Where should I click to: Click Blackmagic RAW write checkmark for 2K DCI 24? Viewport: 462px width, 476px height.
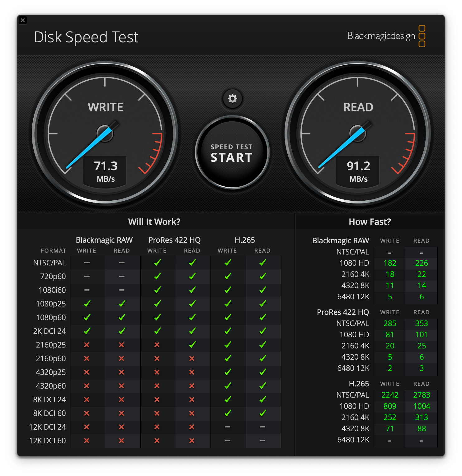[87, 331]
